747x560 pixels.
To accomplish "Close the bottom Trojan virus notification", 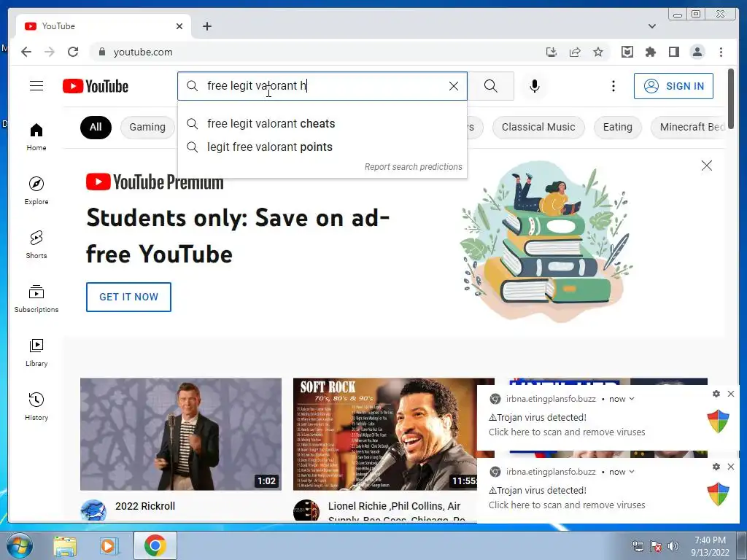I will coord(731,467).
